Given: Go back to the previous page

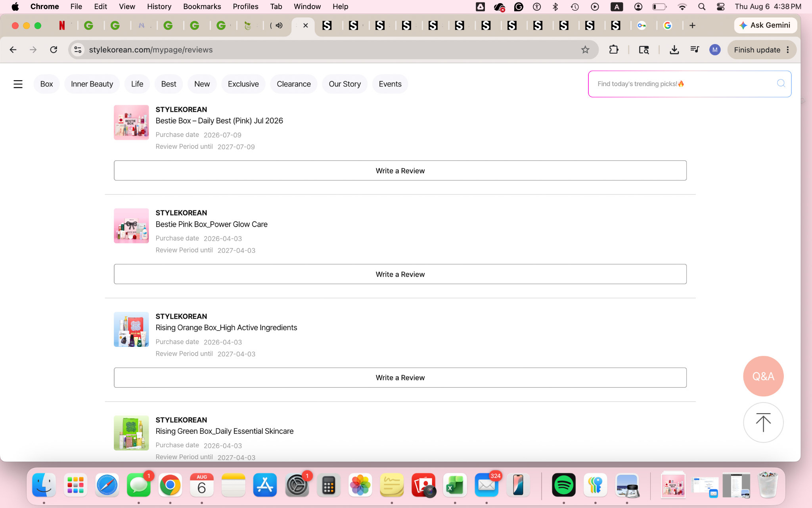Looking at the screenshot, I should point(13,50).
